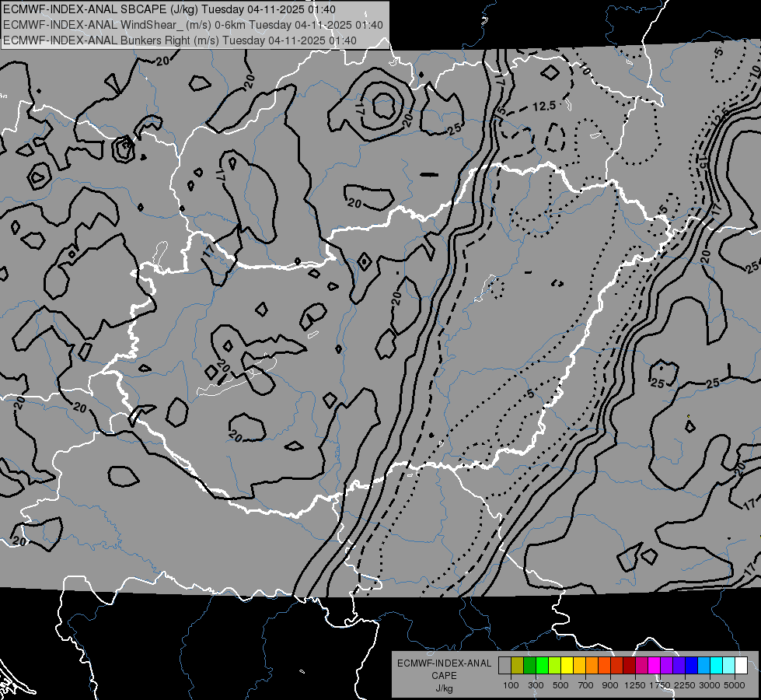
Task: Select the legend value 1750
Action: click(660, 685)
